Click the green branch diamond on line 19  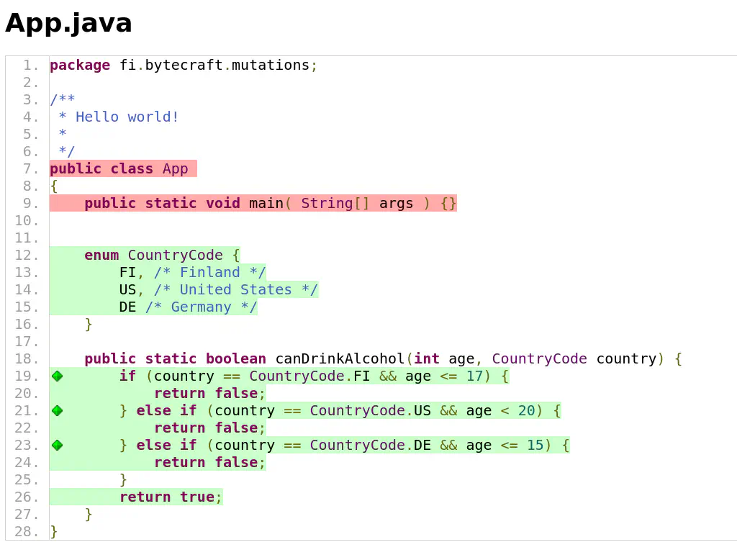[57, 376]
